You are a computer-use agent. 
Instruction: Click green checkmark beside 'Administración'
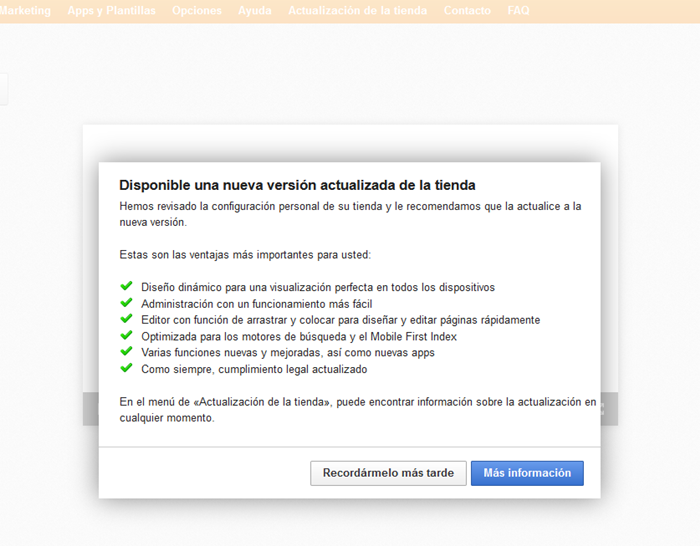pos(126,302)
